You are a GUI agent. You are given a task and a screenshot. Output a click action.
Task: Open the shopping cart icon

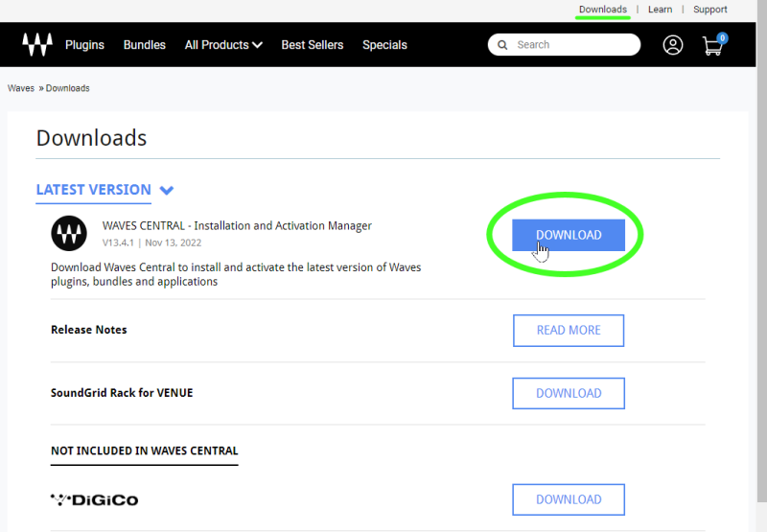coord(712,46)
